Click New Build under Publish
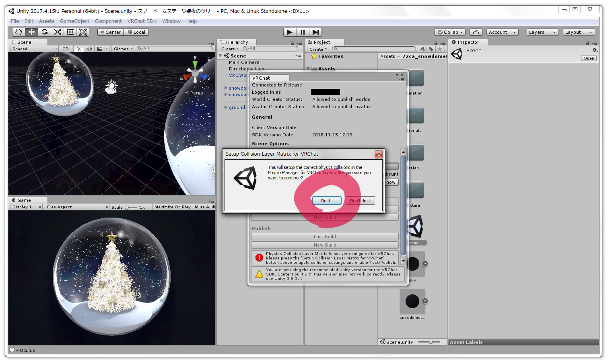 pos(325,245)
